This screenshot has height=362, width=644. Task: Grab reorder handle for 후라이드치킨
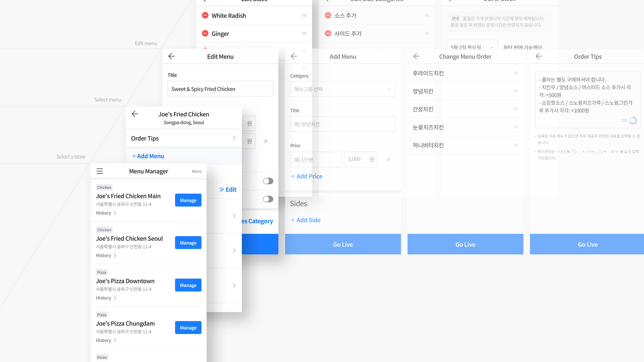(516, 73)
